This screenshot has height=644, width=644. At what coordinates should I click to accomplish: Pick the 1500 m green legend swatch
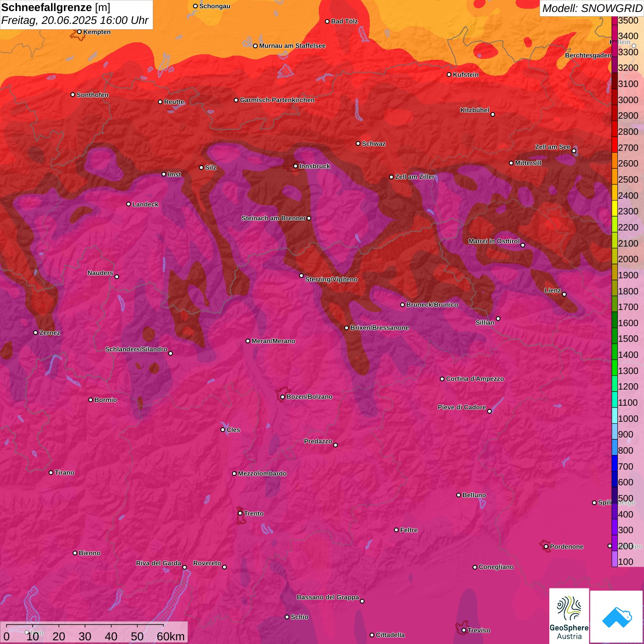tap(615, 336)
